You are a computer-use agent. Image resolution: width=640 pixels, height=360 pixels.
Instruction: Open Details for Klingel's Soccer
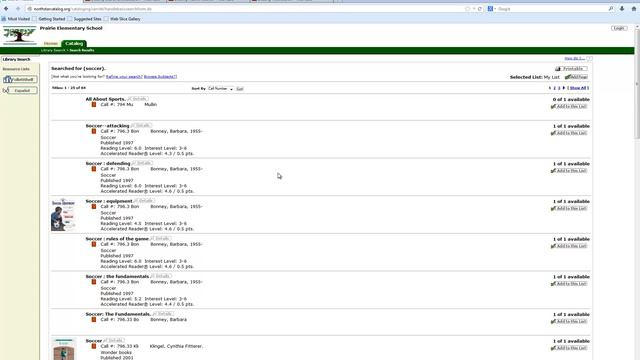click(114, 340)
